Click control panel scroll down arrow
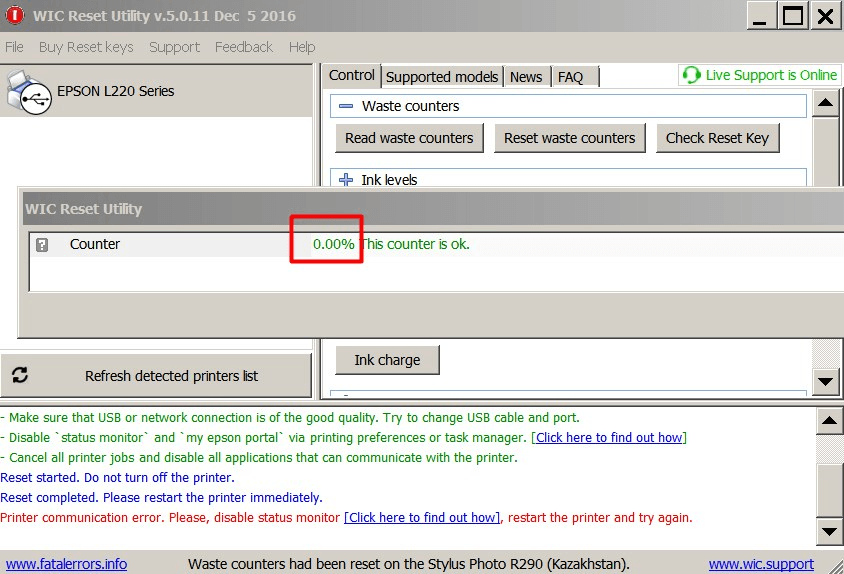 (x=825, y=381)
